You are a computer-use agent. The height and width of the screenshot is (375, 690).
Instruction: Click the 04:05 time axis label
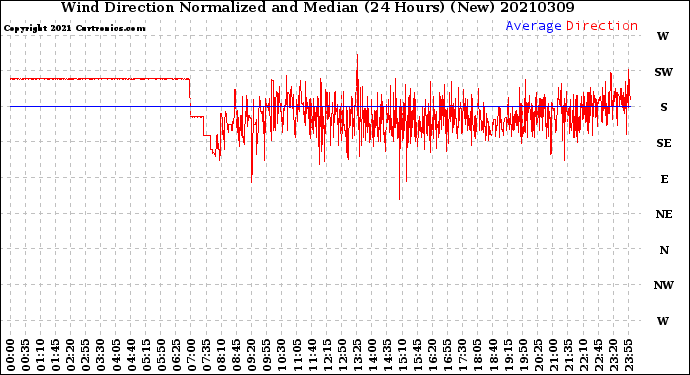[x=116, y=355]
